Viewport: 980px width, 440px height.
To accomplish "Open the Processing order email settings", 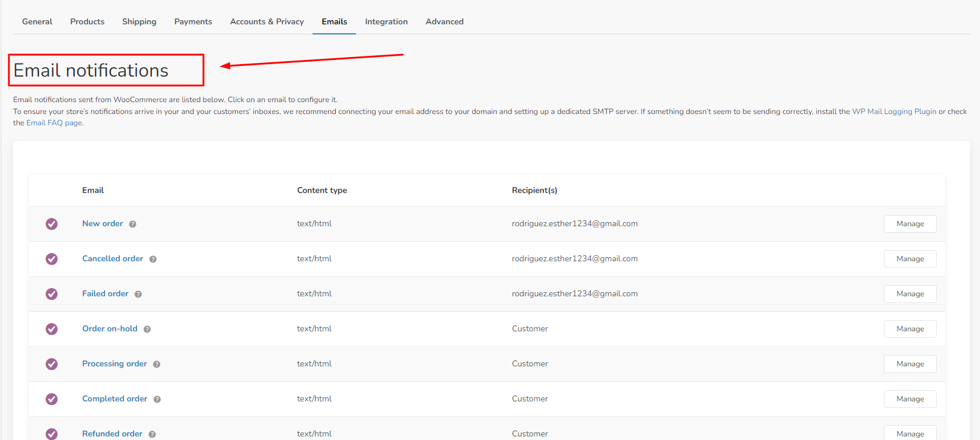I will 114,363.
